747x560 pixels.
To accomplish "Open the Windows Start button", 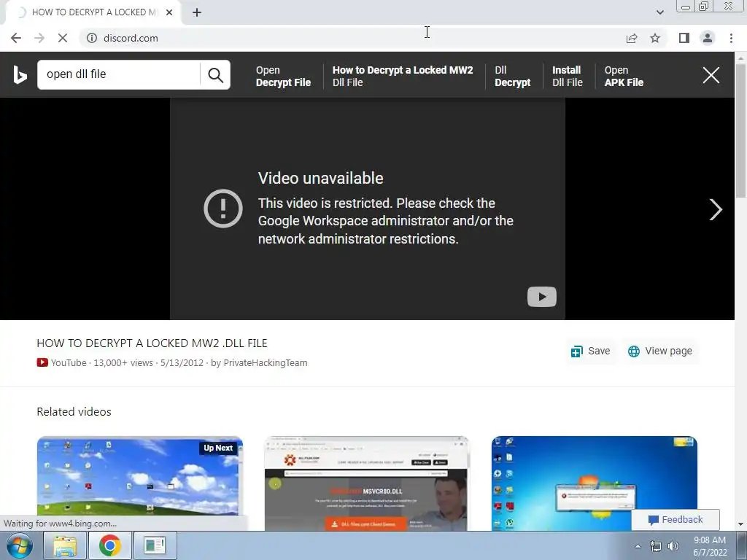I will (x=20, y=545).
